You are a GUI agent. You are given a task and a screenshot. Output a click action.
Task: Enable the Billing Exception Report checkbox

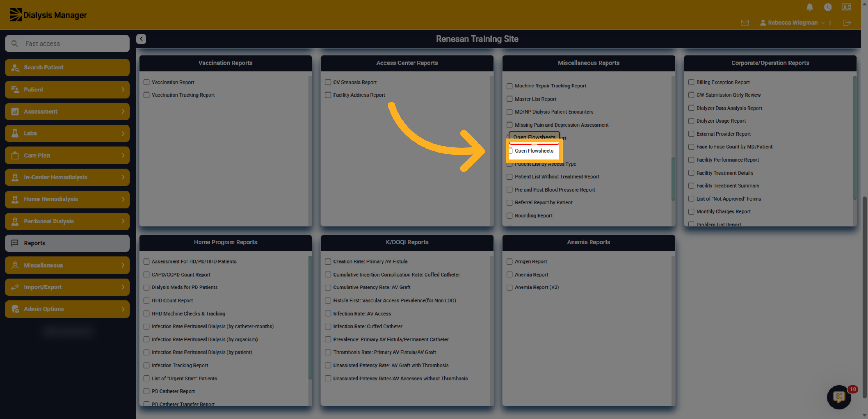click(691, 82)
